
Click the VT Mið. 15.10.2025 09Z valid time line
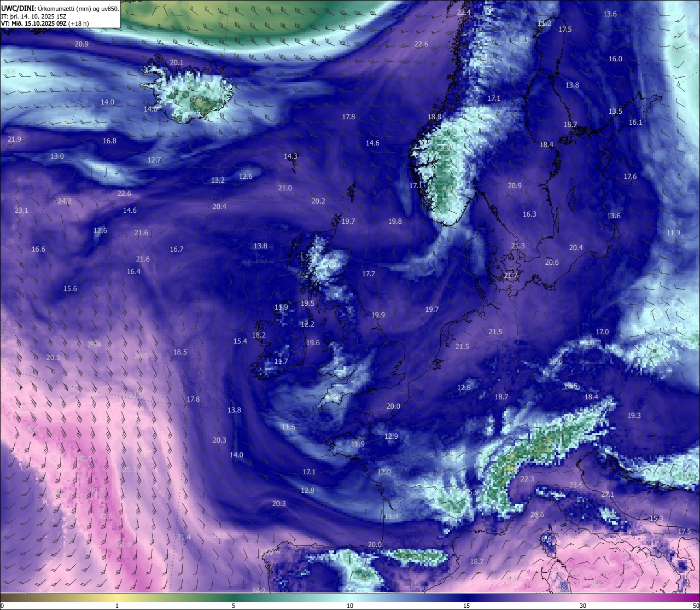pyautogui.click(x=45, y=24)
